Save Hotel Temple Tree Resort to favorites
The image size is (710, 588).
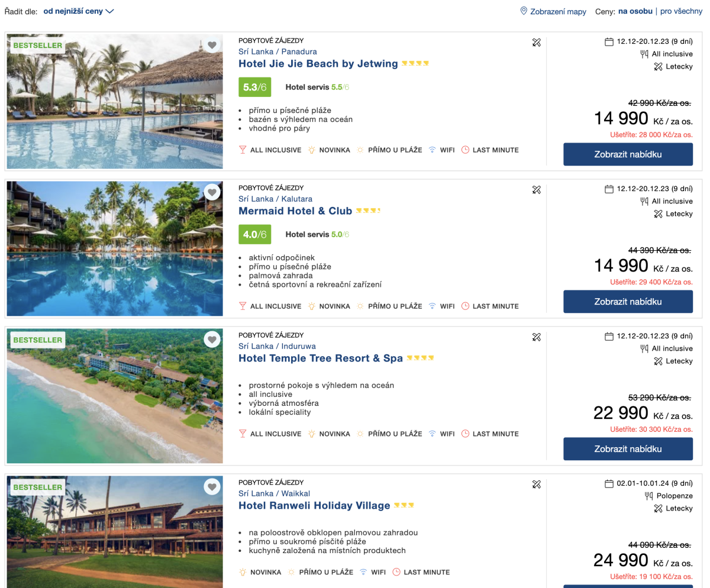(x=212, y=340)
